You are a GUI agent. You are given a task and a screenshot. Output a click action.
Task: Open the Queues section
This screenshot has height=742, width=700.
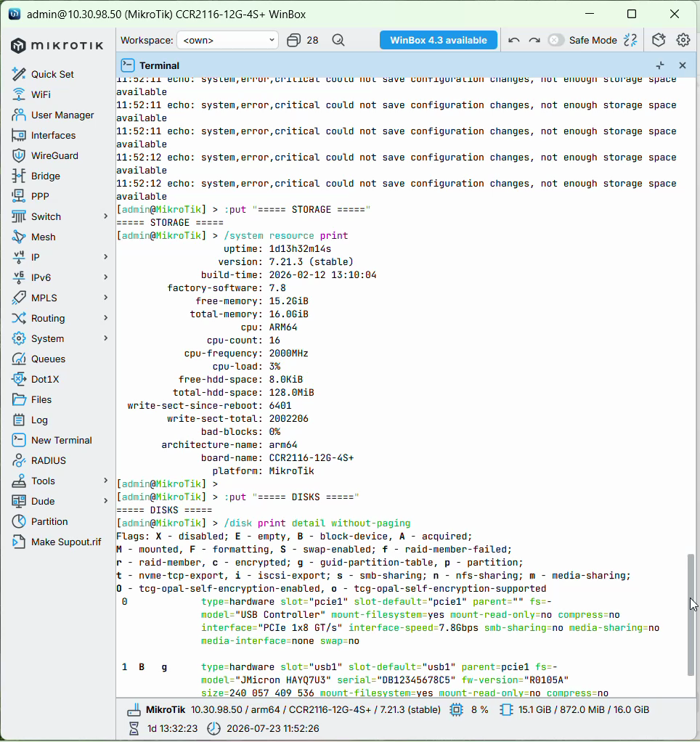point(48,359)
